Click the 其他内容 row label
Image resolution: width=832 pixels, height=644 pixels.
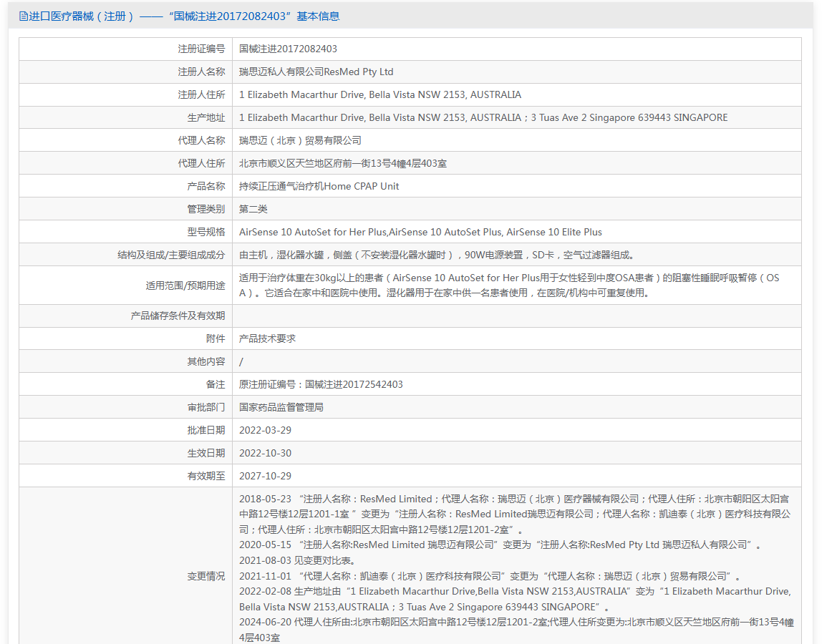point(206,361)
